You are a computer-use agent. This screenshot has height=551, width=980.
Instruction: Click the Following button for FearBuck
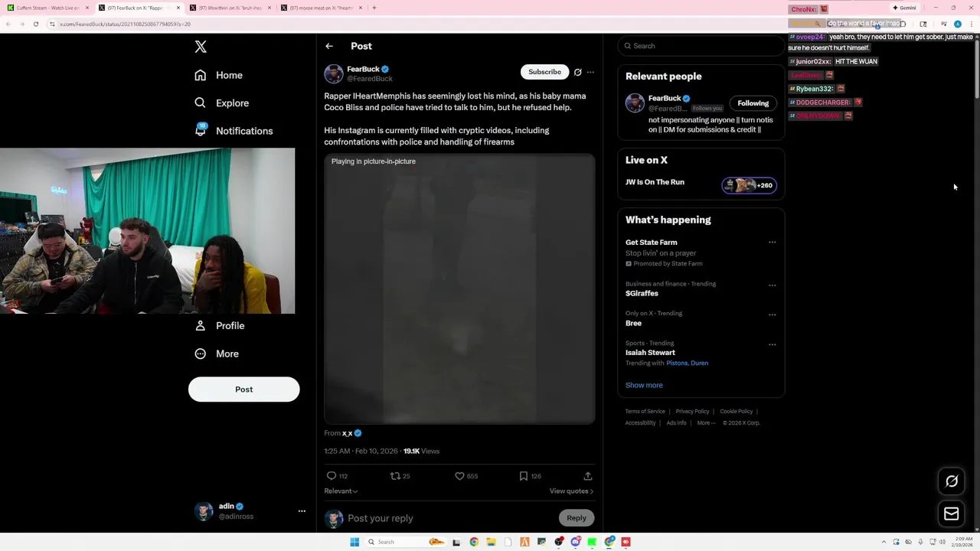(753, 103)
